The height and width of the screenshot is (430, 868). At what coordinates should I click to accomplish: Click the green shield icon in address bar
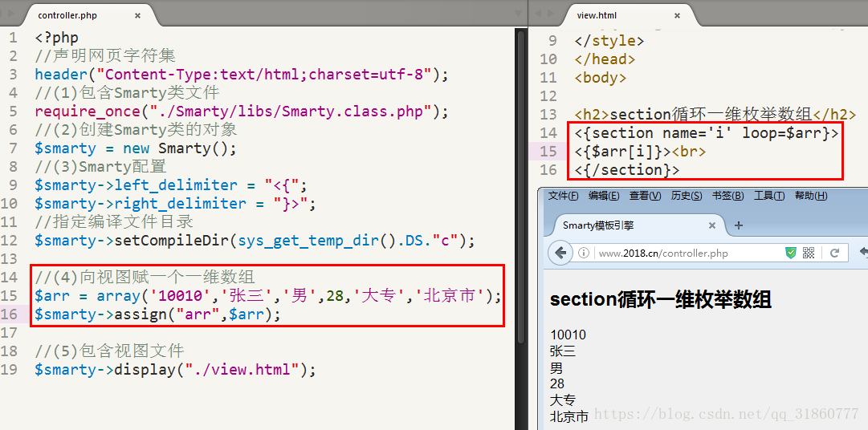(x=792, y=253)
